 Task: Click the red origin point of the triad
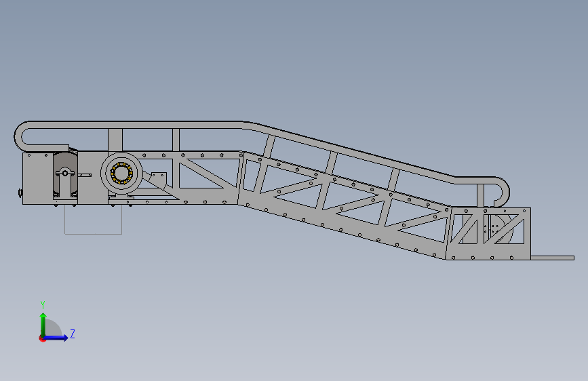42,338
